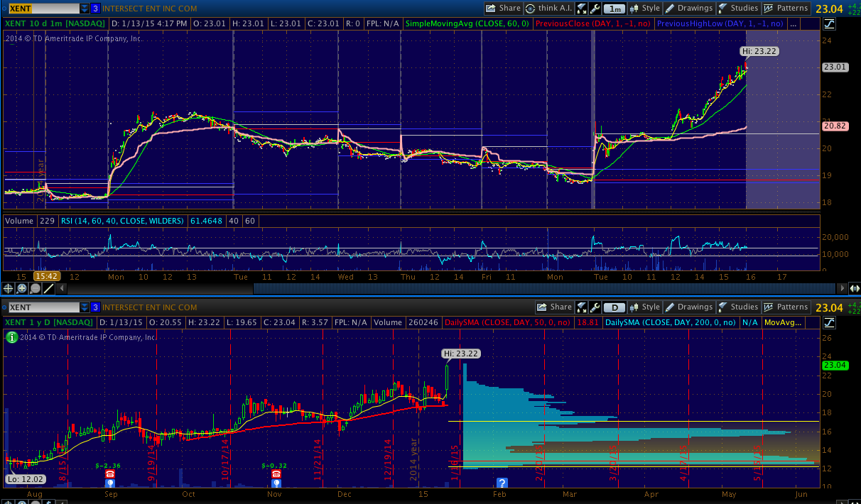Screen dimensions: 861x504
Task: Click the crosshair pan tool icon
Action: 9,288
